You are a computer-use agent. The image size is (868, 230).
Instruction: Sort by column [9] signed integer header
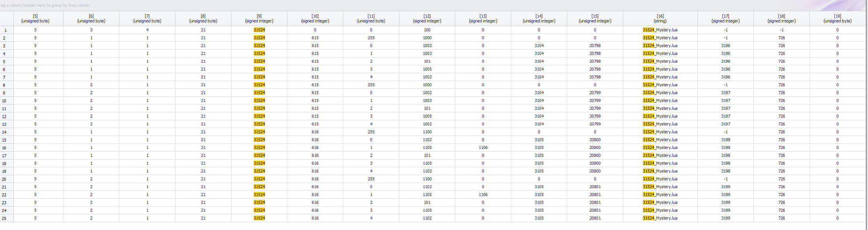pos(259,18)
